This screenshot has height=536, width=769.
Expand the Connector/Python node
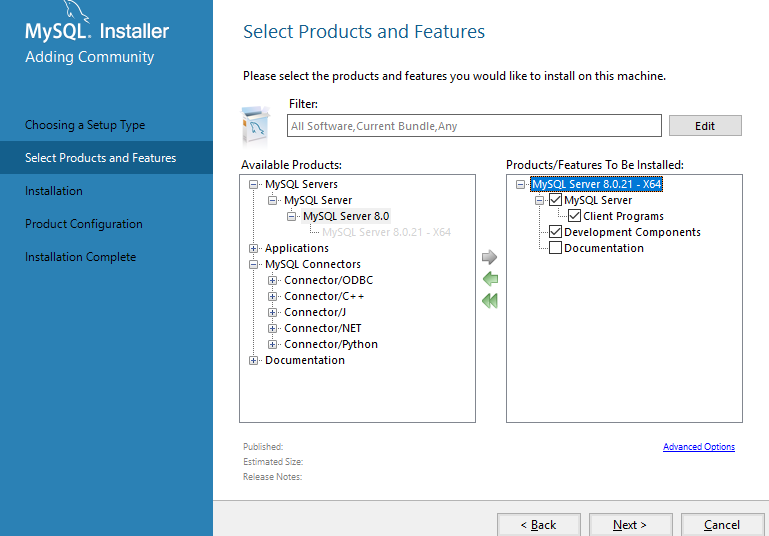[x=272, y=344]
